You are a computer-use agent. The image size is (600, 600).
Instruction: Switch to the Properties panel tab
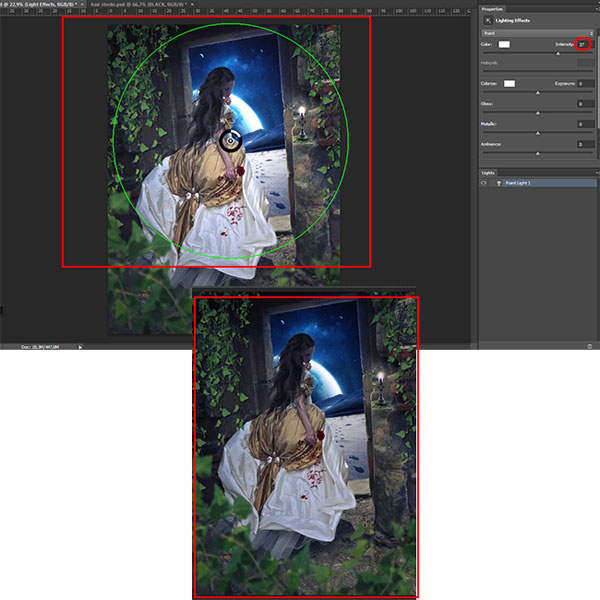point(492,9)
